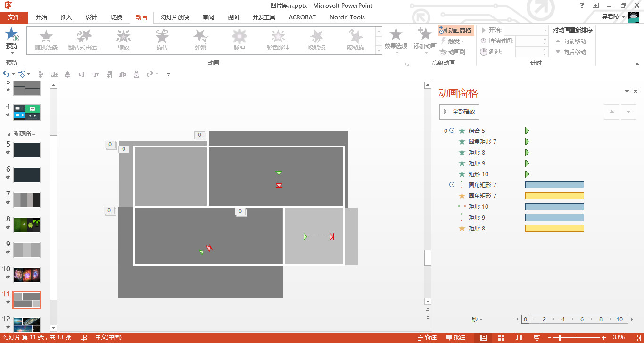Open the 开始 start timing dropdown
The image size is (644, 343).
click(526, 30)
